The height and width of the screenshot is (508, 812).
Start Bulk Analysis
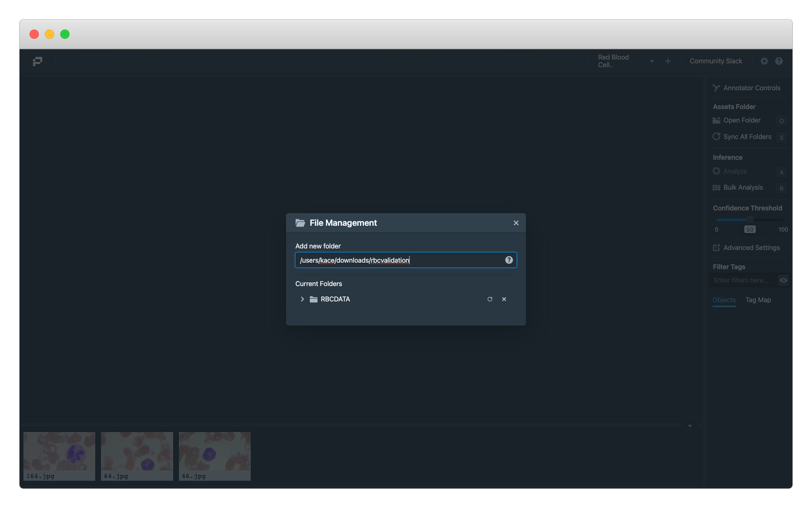coord(738,187)
